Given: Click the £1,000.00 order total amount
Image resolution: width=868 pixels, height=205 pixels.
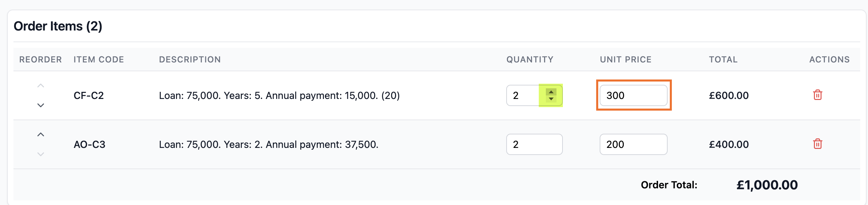Looking at the screenshot, I should click(767, 185).
